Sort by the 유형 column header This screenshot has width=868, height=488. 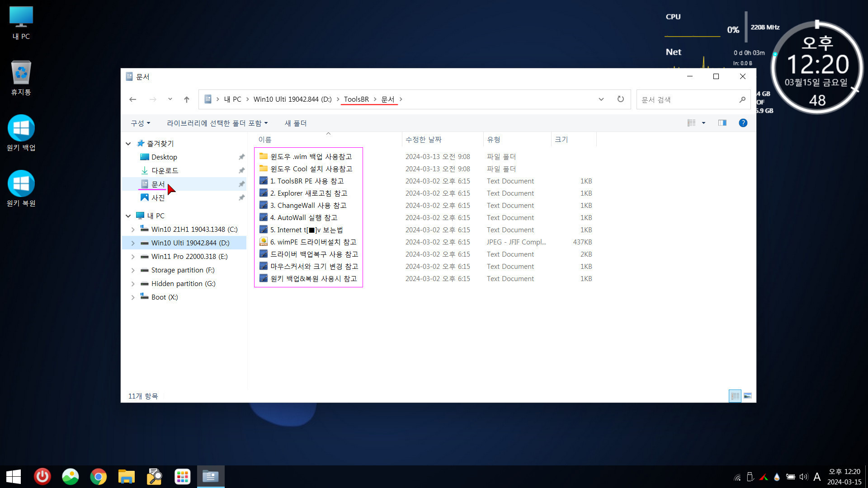coord(517,140)
